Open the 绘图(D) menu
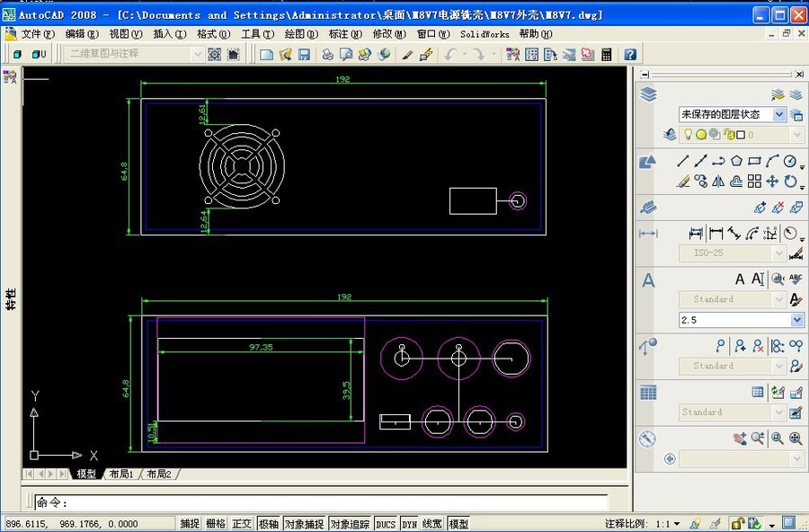Image resolution: width=809 pixels, height=532 pixels. (301, 34)
